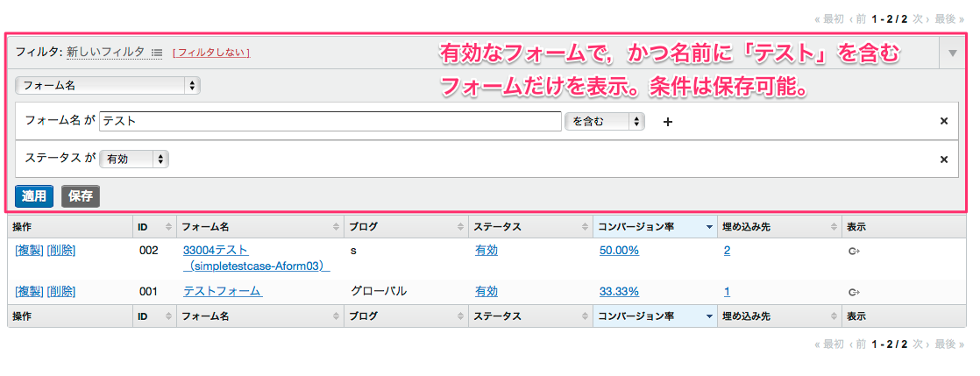Viewport: 980px width, 376px height.
Task: Click the 保存 button
Action: [x=81, y=196]
